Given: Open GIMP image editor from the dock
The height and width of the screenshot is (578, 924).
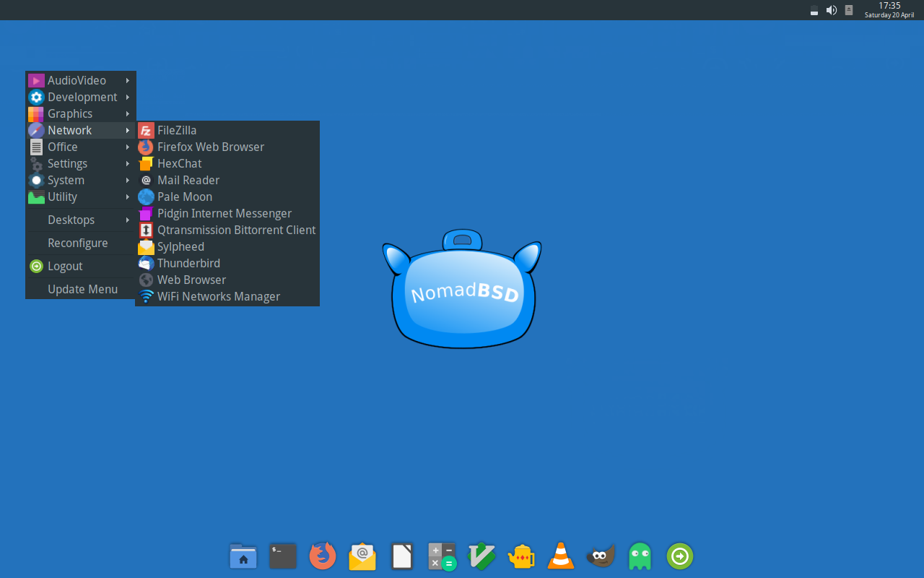Looking at the screenshot, I should pos(600,556).
